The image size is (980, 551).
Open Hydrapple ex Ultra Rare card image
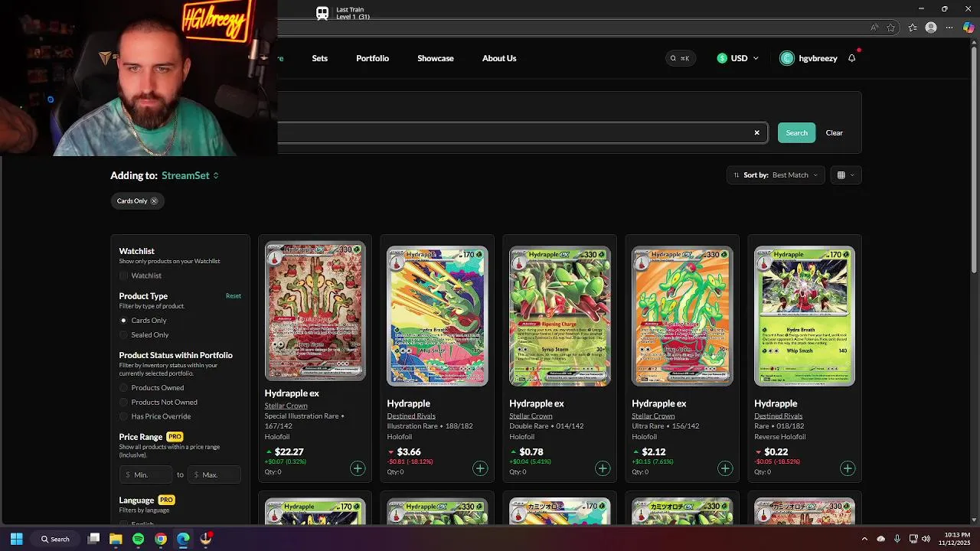tap(682, 316)
